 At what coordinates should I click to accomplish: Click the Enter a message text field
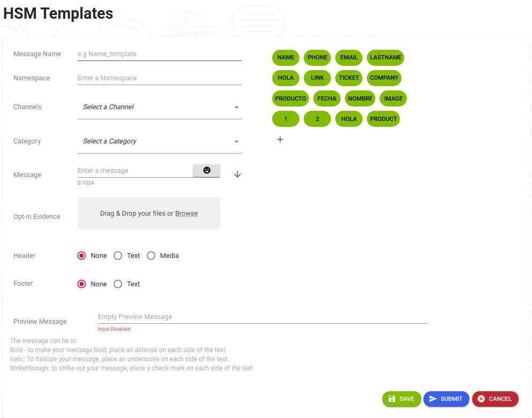(134, 171)
